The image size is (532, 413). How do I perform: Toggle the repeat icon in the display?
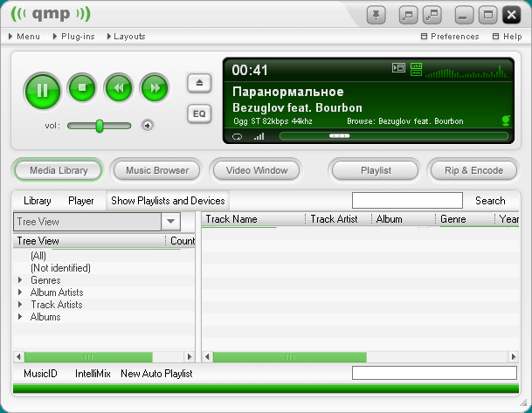click(237, 136)
